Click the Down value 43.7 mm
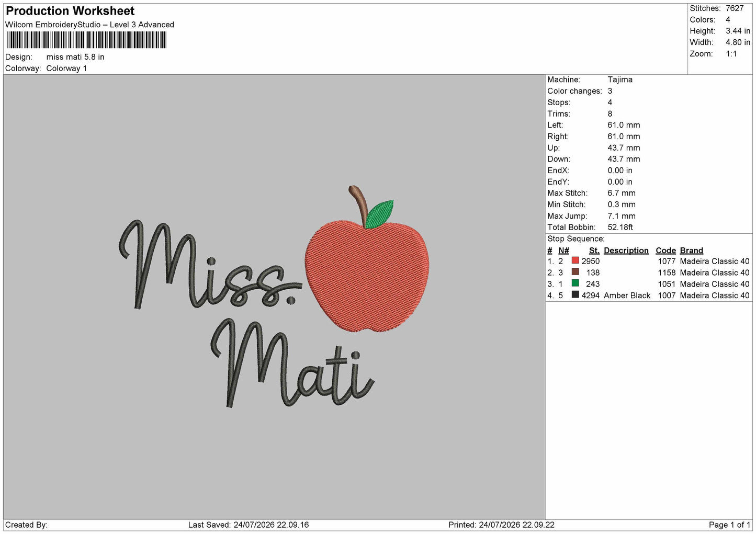This screenshot has width=756, height=534. pyautogui.click(x=624, y=159)
